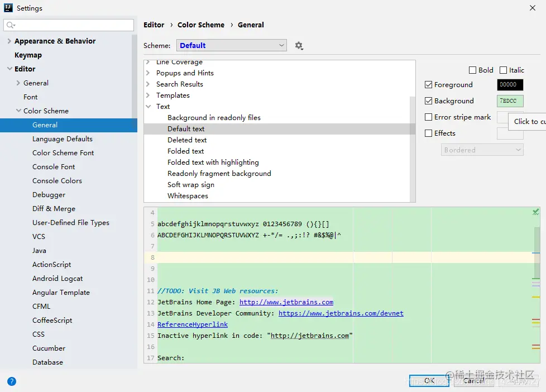546x392 pixels.
Task: Click the IntelliJ logo in title bar
Action: (x=8, y=8)
